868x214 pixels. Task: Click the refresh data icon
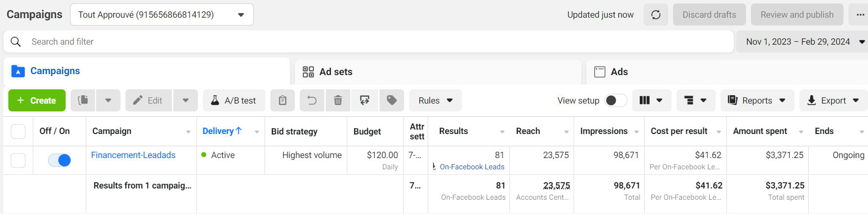pos(656,15)
